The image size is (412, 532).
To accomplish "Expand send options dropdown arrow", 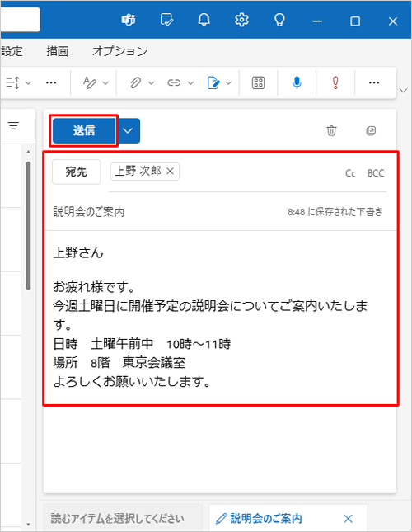I will click(128, 130).
